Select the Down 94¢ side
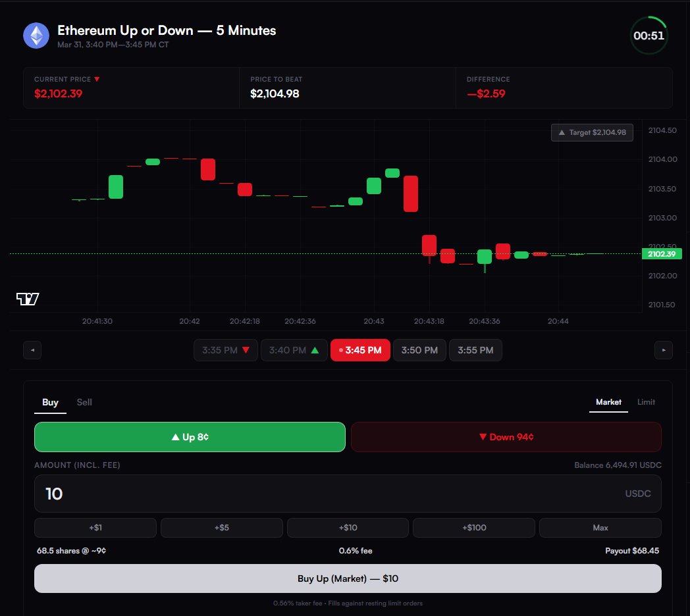This screenshot has height=616, width=690. pyautogui.click(x=505, y=436)
